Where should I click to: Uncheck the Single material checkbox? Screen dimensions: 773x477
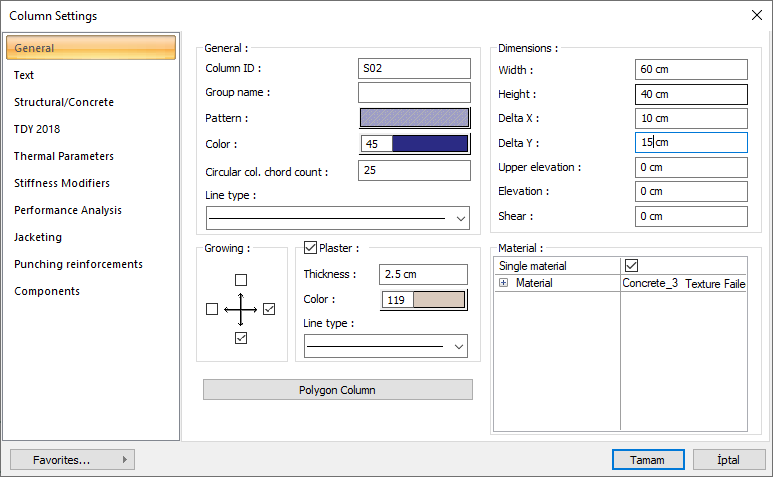[x=631, y=266]
